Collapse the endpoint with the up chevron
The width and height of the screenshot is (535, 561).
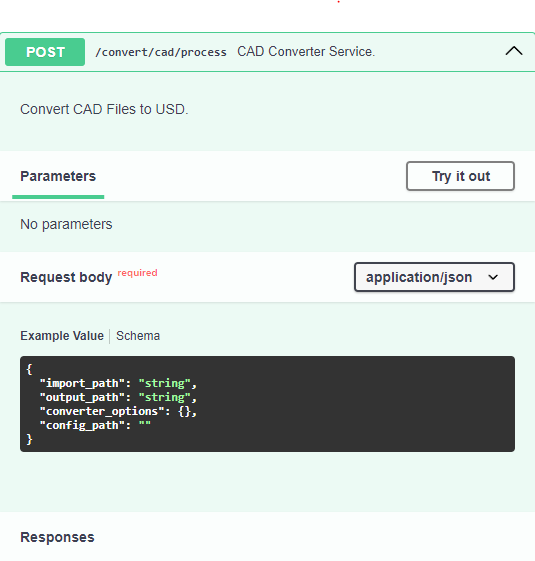pyautogui.click(x=514, y=51)
